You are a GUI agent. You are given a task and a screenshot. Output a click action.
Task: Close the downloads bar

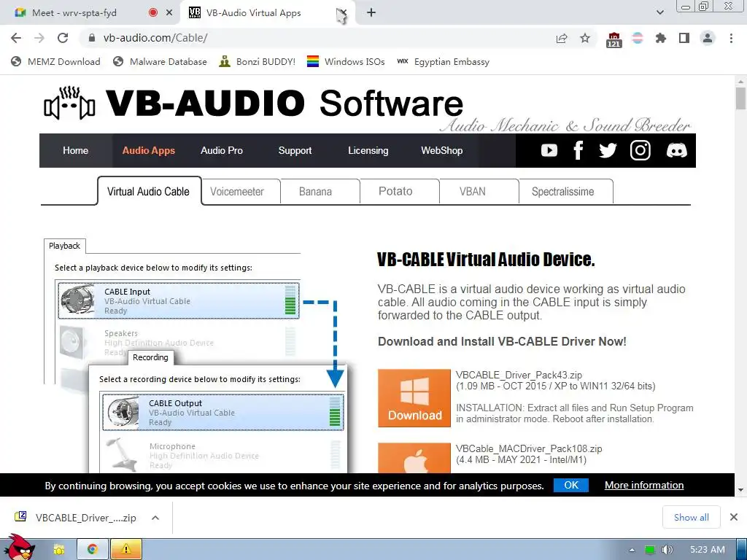click(734, 517)
